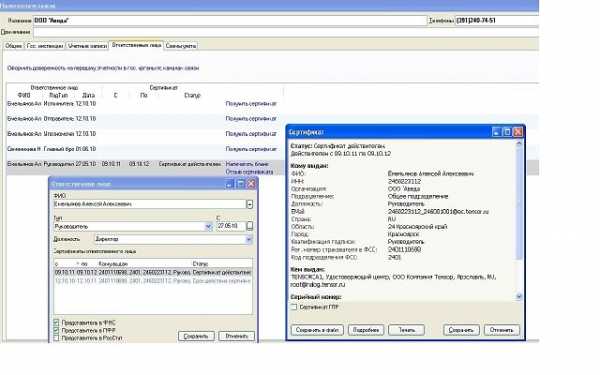Click the date field 27.05.10
Viewport: 600px width, 375px height.
click(x=231, y=226)
